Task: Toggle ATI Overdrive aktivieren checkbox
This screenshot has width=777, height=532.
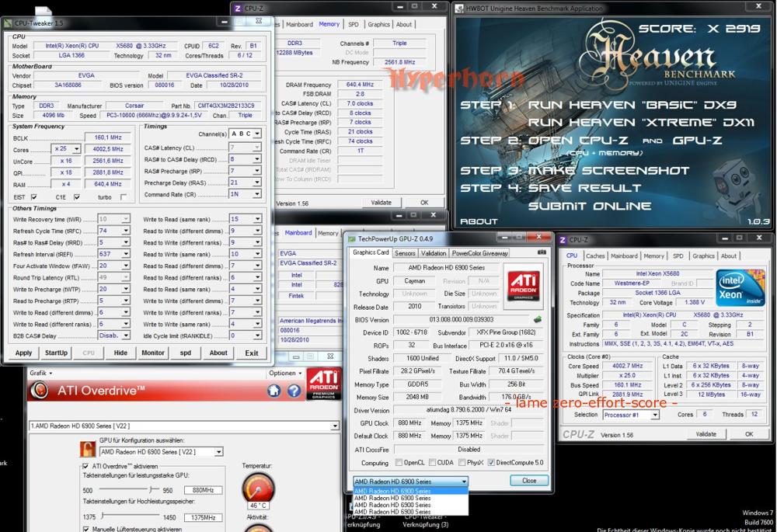Action: coord(85,466)
